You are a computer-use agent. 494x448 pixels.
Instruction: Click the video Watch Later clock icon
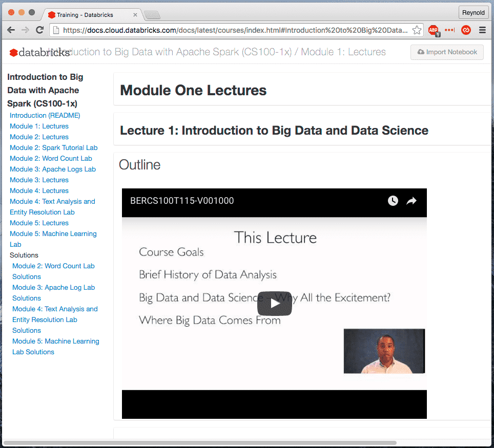[x=393, y=201]
